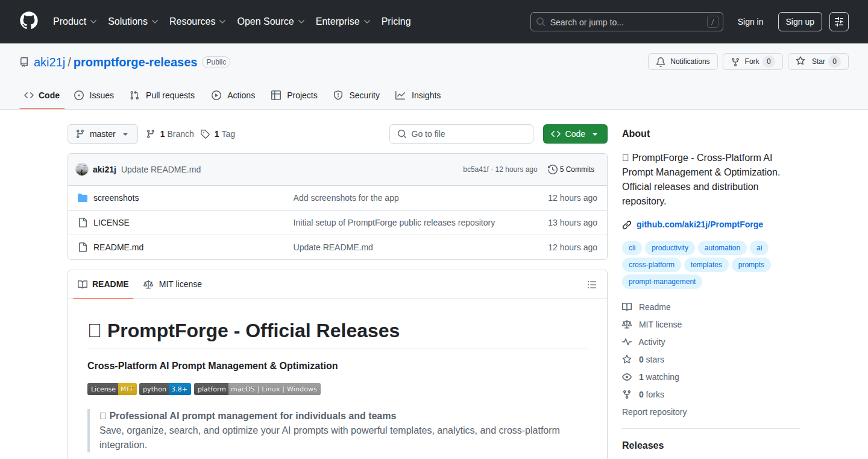Click the platform macOS Linux Windows badge
This screenshot has height=459, width=868.
click(x=257, y=389)
